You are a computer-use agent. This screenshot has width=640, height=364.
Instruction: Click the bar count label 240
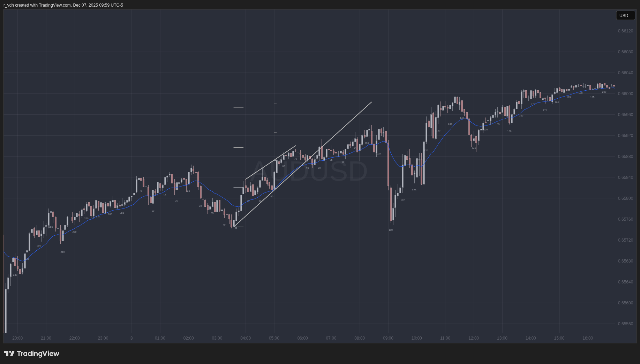[x=15, y=275]
